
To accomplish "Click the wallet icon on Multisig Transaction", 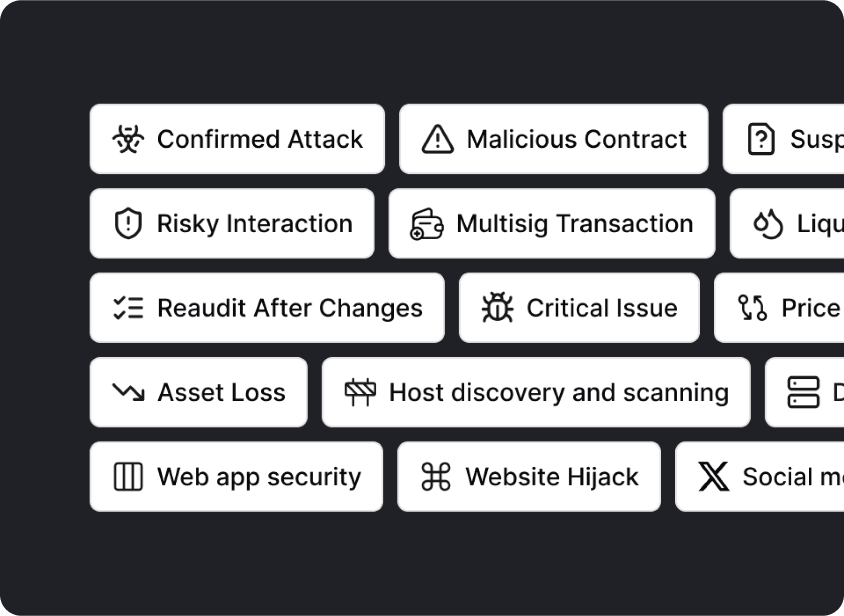I will coord(426,224).
